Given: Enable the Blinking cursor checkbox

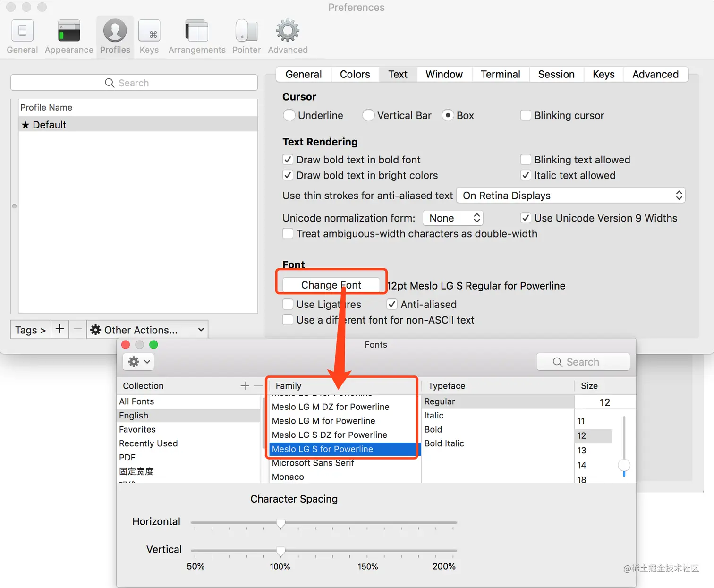Looking at the screenshot, I should point(526,115).
